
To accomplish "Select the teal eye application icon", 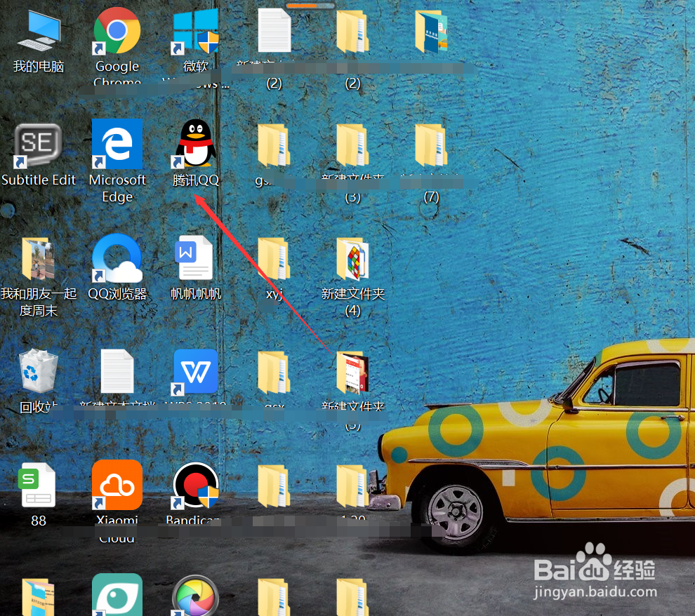I will click(117, 595).
